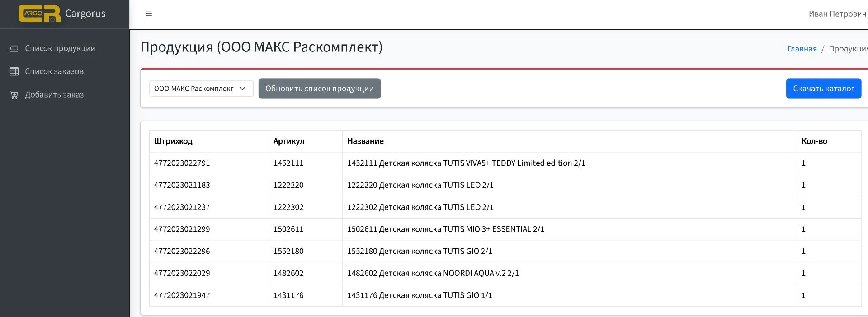Click 1222220 TUTIS LEO 2/1 product name
The width and height of the screenshot is (868, 317).
pos(420,185)
